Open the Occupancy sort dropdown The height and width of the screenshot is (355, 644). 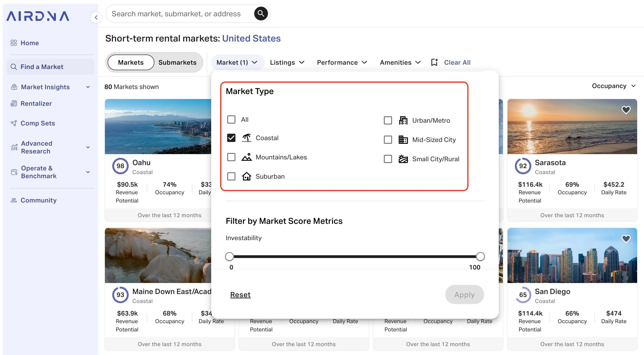pyautogui.click(x=614, y=86)
